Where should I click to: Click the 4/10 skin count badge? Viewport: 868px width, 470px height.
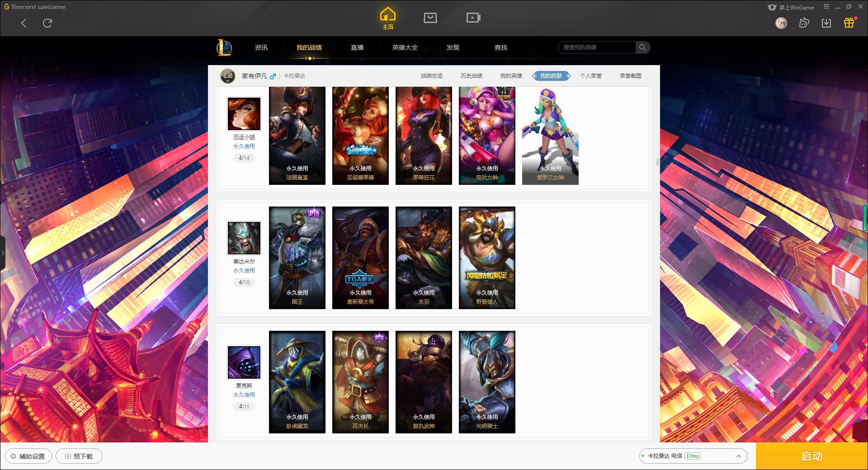click(x=244, y=282)
